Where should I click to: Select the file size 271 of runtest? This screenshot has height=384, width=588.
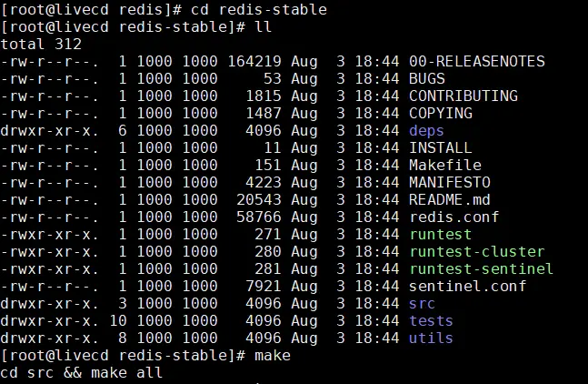point(268,234)
